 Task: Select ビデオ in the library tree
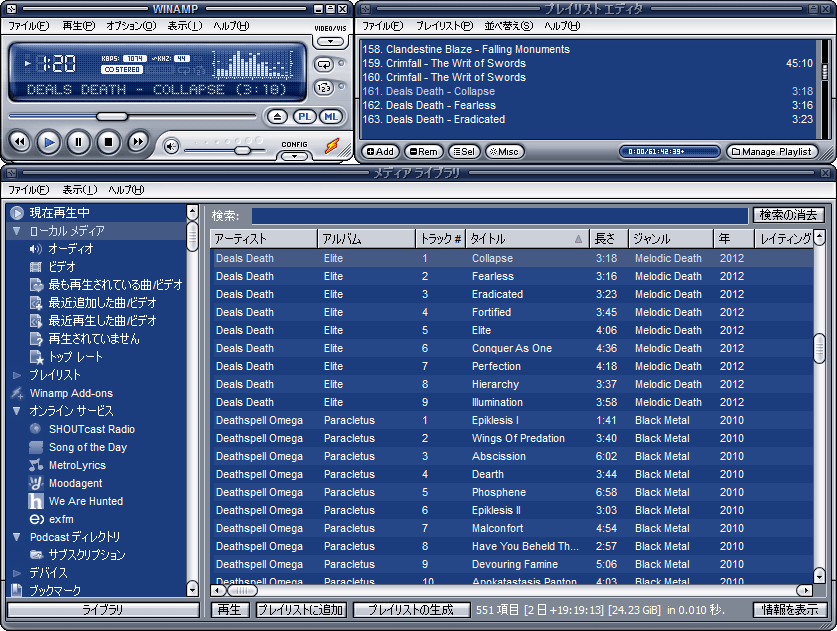pos(62,267)
